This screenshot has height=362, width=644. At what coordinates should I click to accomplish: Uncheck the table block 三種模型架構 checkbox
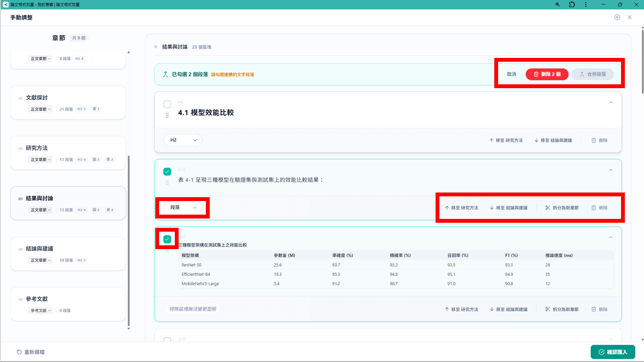[167, 239]
